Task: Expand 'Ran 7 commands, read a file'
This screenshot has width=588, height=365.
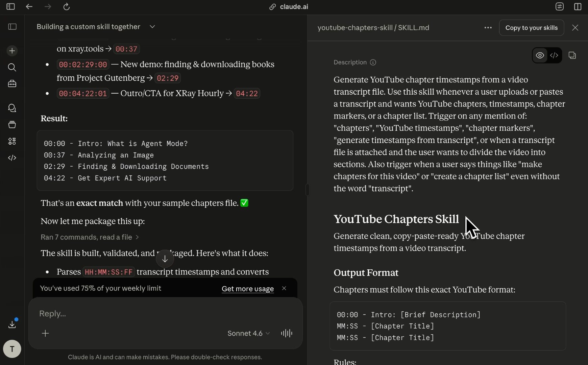Action: click(90, 237)
